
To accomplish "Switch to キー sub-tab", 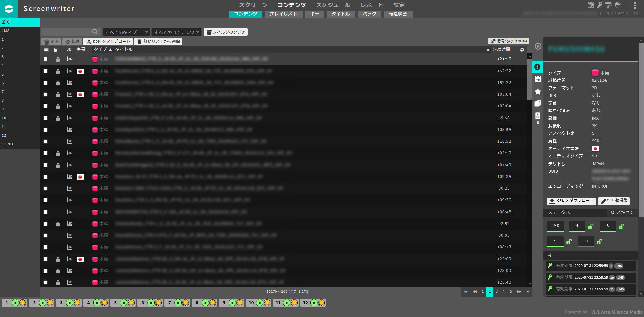I will pyautogui.click(x=314, y=14).
